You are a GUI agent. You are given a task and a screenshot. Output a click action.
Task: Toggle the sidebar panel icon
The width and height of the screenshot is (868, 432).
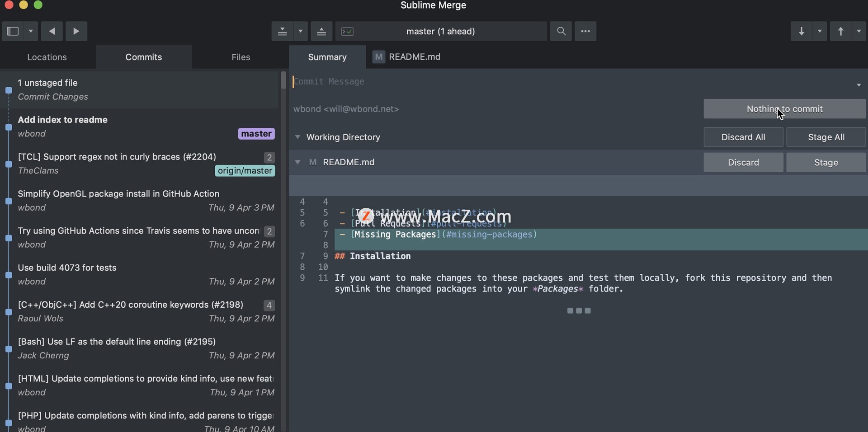coord(13,31)
